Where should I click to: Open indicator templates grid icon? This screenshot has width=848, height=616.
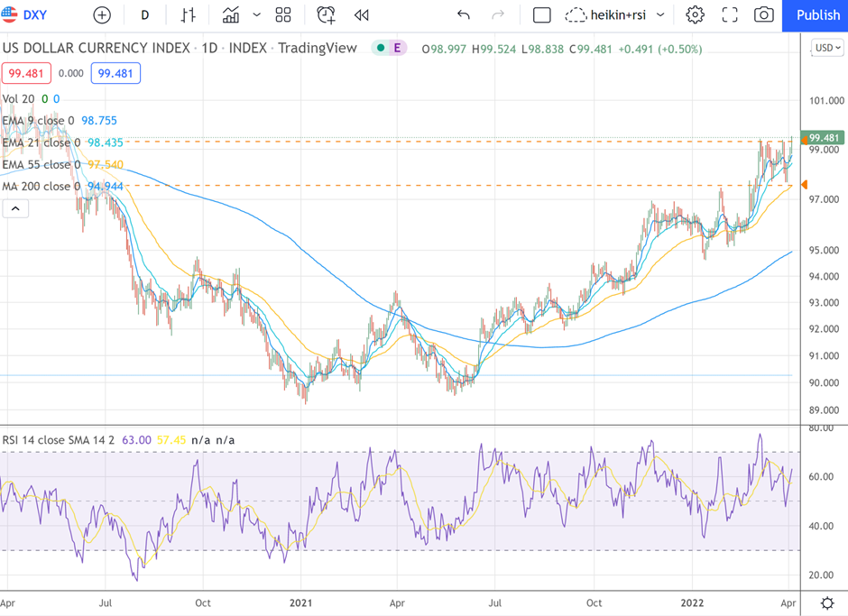(283, 15)
